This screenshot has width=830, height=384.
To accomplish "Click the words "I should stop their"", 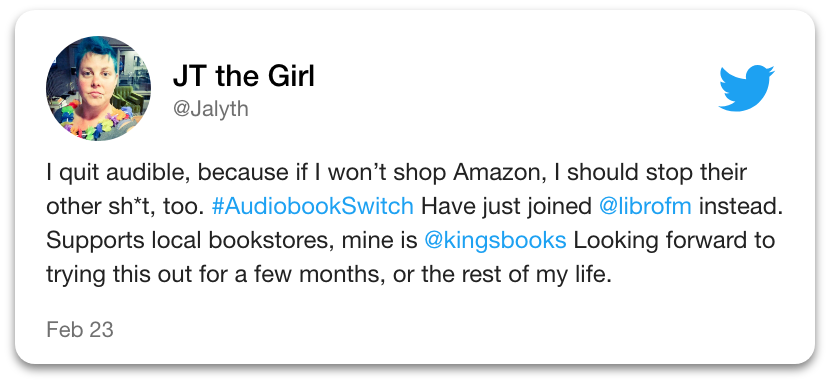I will pyautogui.click(x=657, y=173).
